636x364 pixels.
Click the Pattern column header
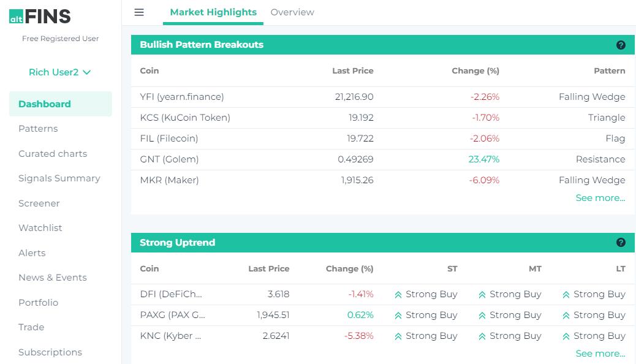609,71
